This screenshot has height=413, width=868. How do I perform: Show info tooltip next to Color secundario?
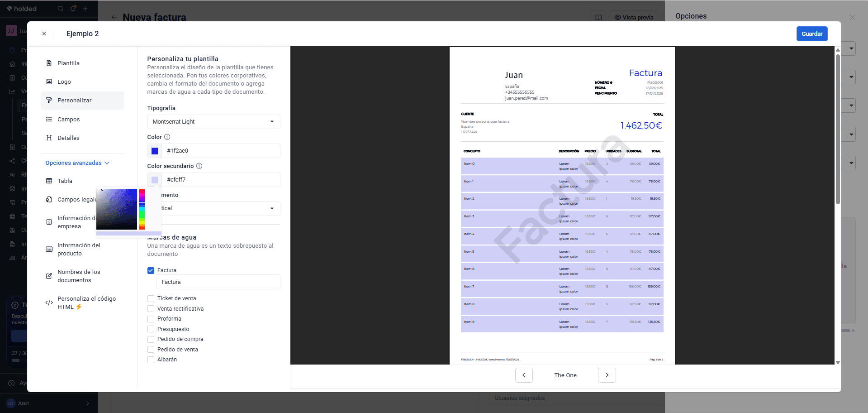[199, 166]
